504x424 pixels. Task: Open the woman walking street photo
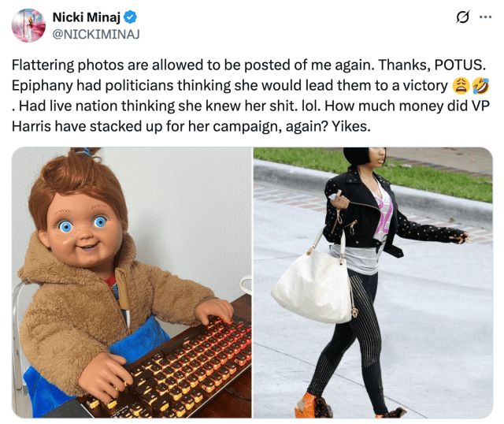point(372,282)
